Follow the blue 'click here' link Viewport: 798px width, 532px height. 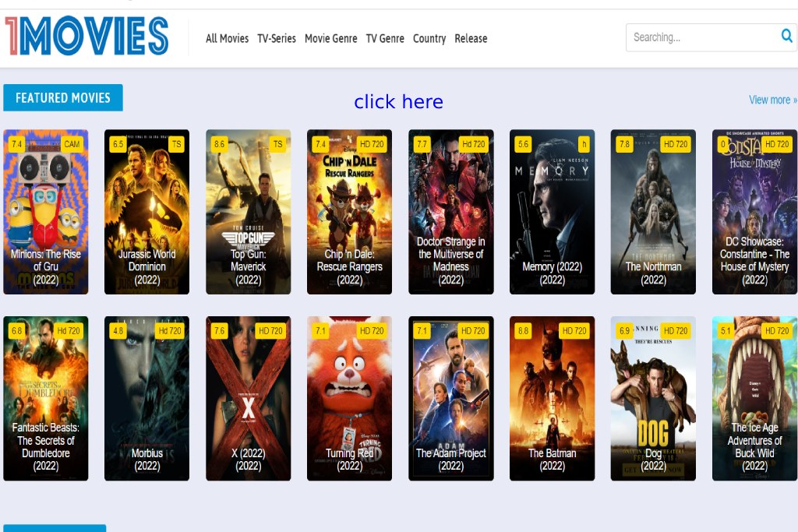click(398, 102)
